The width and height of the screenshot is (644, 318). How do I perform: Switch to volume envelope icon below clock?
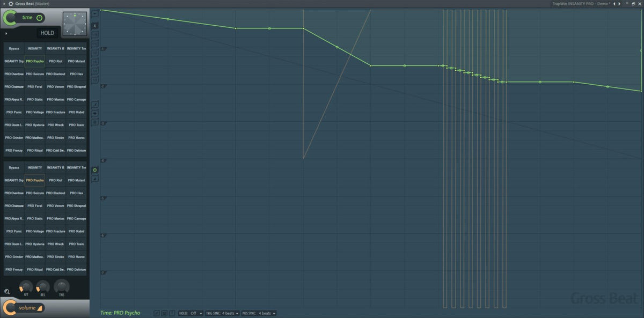click(95, 179)
